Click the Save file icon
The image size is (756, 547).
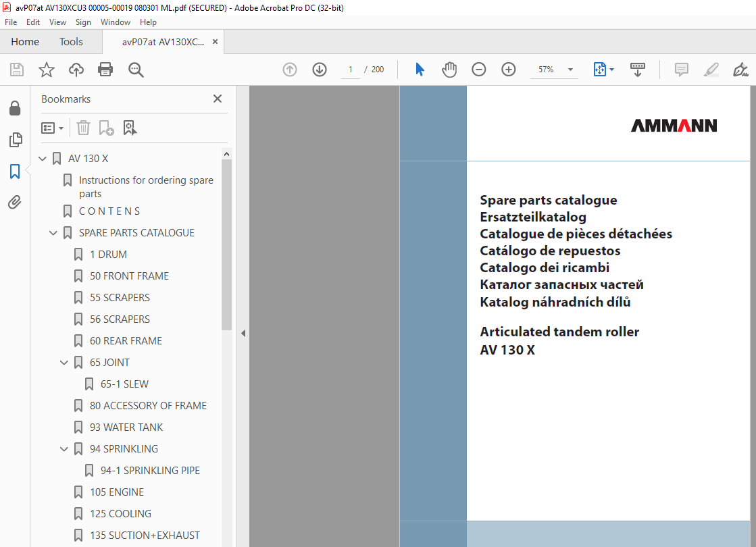[x=17, y=70]
